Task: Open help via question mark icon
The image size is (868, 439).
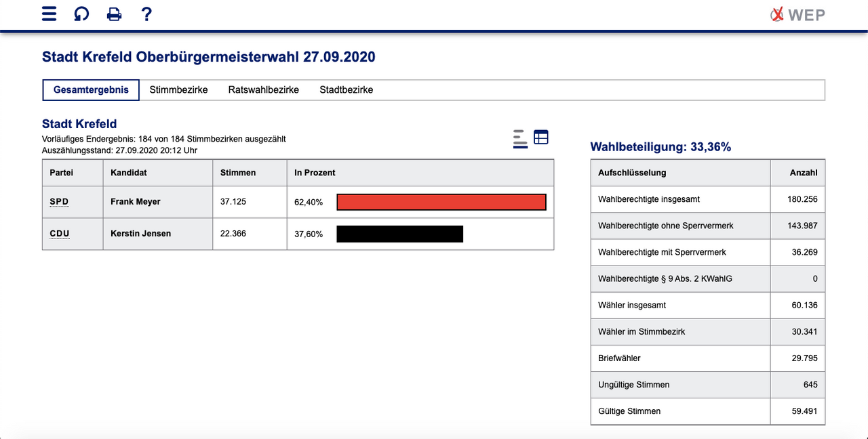Action: (146, 14)
